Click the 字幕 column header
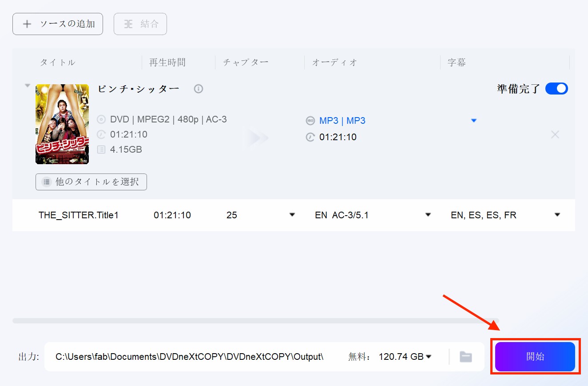 pos(457,63)
